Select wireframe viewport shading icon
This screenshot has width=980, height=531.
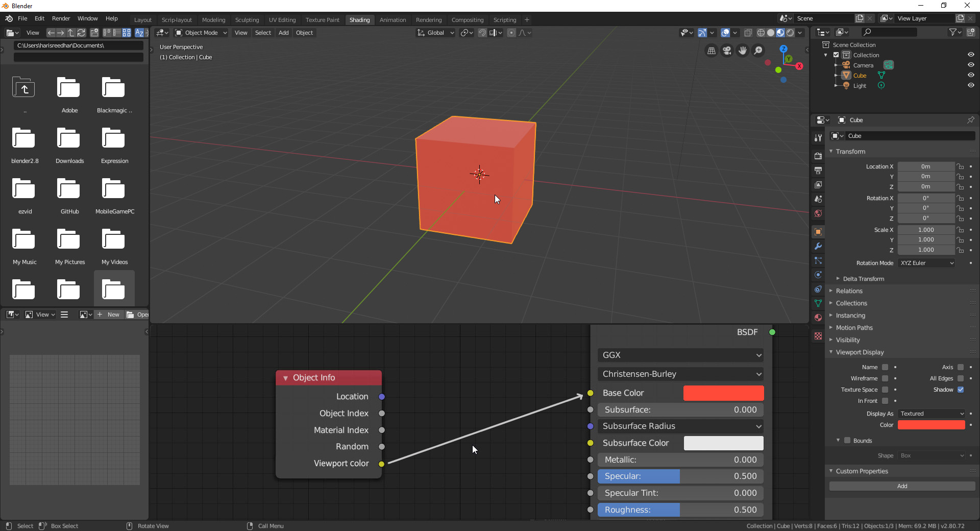[x=761, y=33]
